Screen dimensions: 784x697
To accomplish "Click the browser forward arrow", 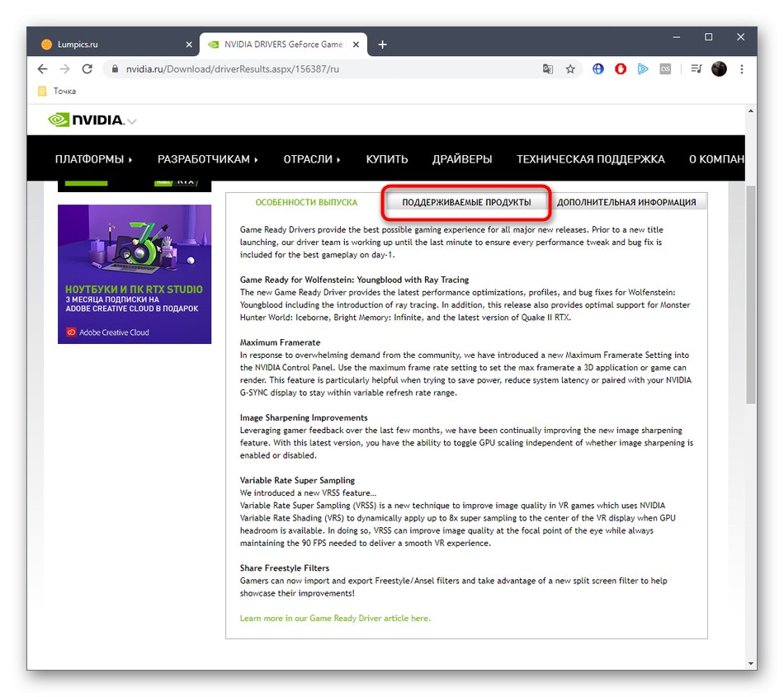I will (64, 69).
